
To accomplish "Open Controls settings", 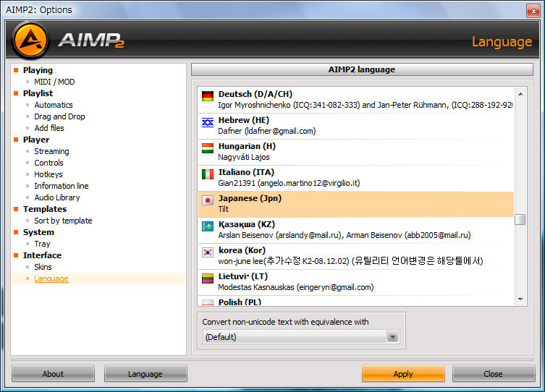I will 48,163.
